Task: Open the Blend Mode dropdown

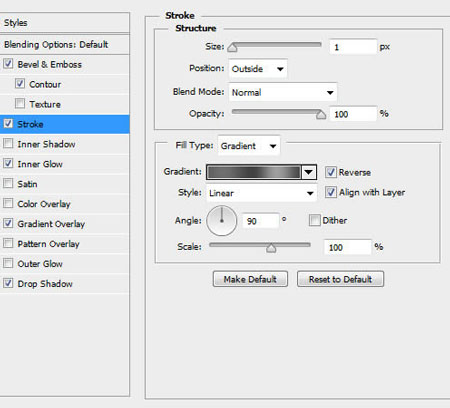Action: click(x=283, y=92)
